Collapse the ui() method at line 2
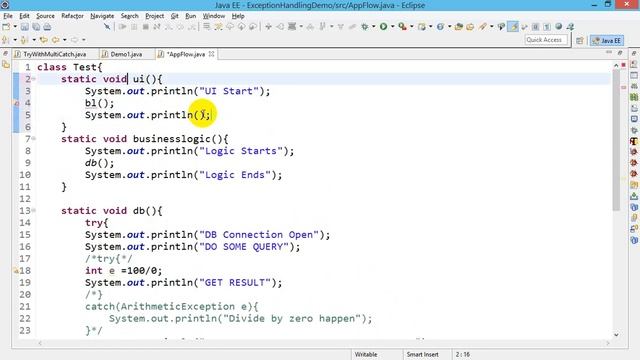 coord(34,79)
